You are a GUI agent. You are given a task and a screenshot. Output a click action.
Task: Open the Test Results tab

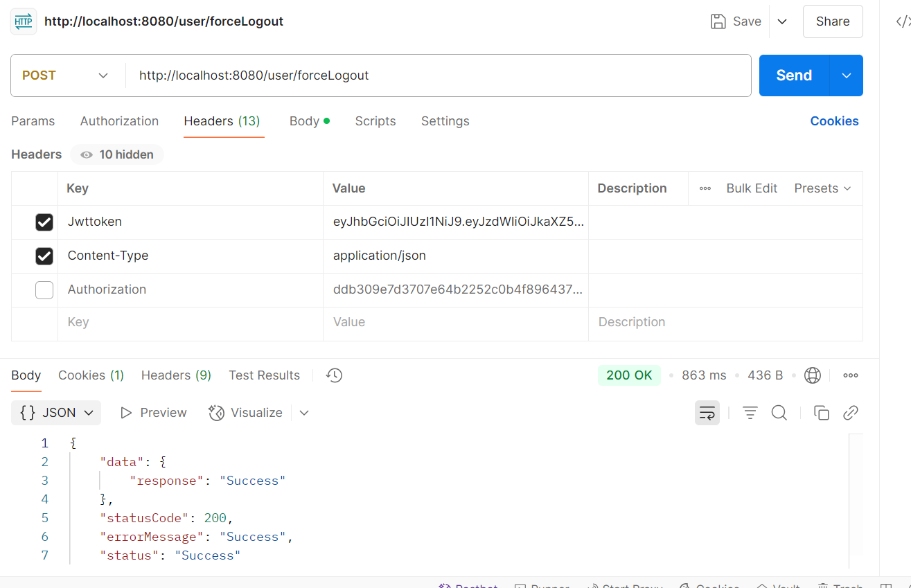[x=264, y=375]
